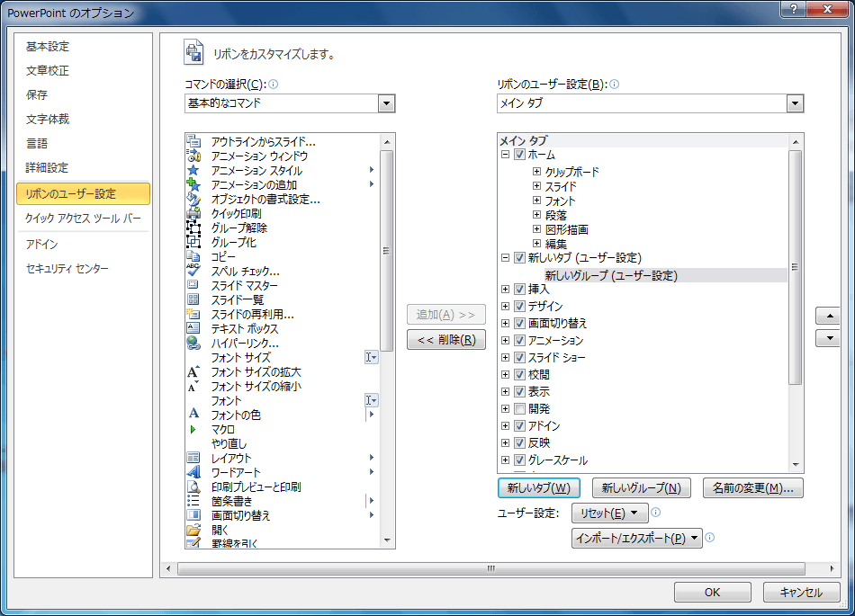The image size is (855, 616).
Task: Toggle the アニメーション tab checkbox
Action: [x=519, y=341]
